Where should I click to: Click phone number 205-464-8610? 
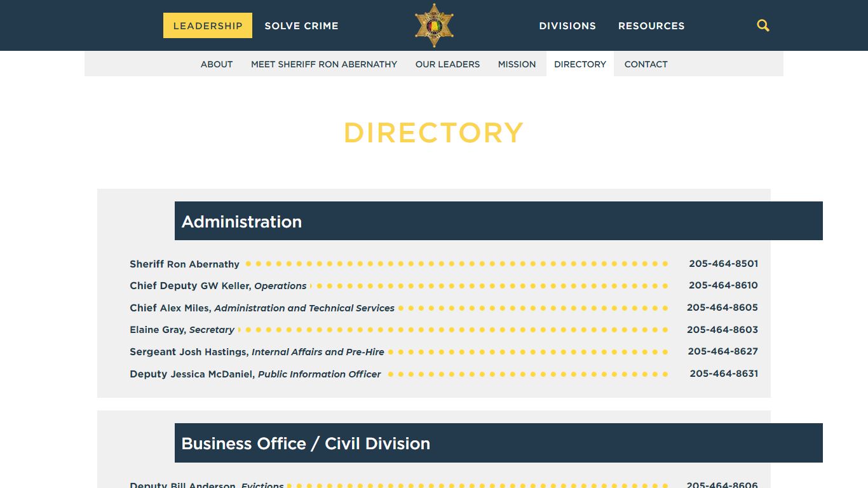point(723,285)
